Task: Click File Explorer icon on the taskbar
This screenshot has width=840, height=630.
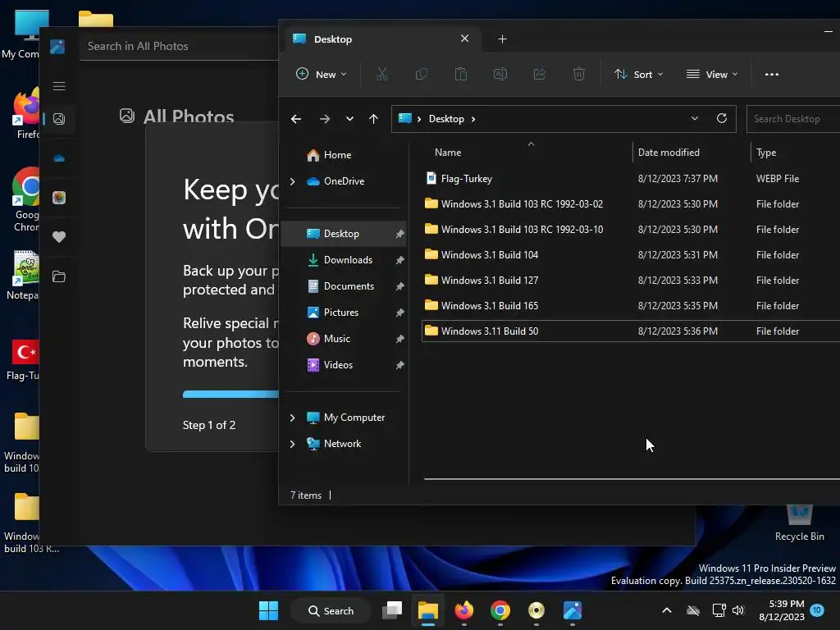Action: click(428, 610)
